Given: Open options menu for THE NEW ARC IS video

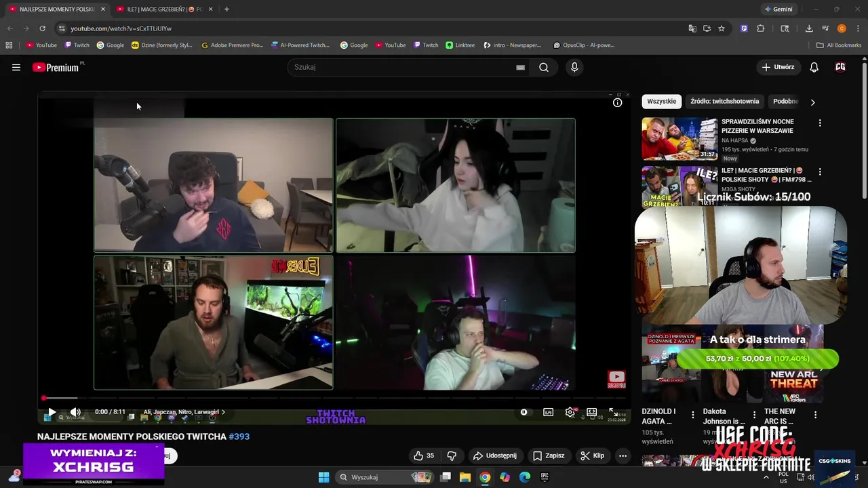Looking at the screenshot, I should tap(815, 415).
